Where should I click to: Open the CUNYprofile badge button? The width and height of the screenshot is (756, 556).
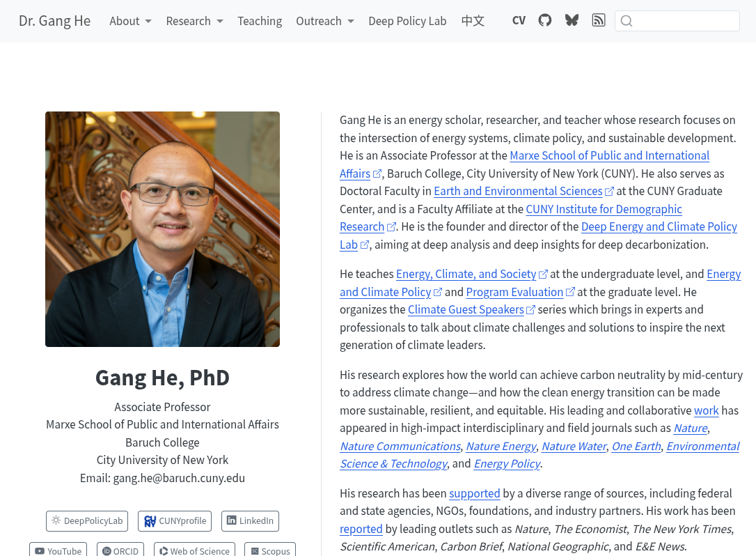175,520
